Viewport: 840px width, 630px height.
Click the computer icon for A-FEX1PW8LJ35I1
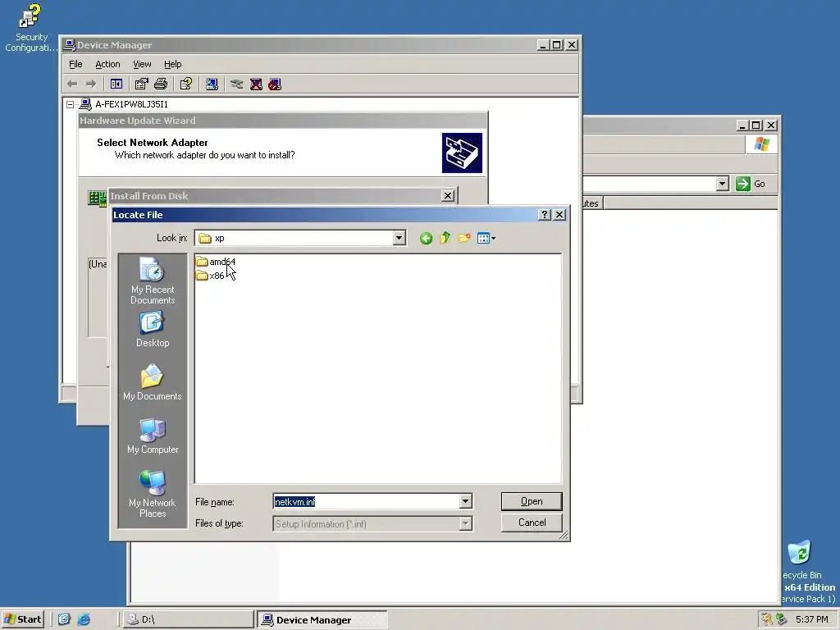pos(85,104)
